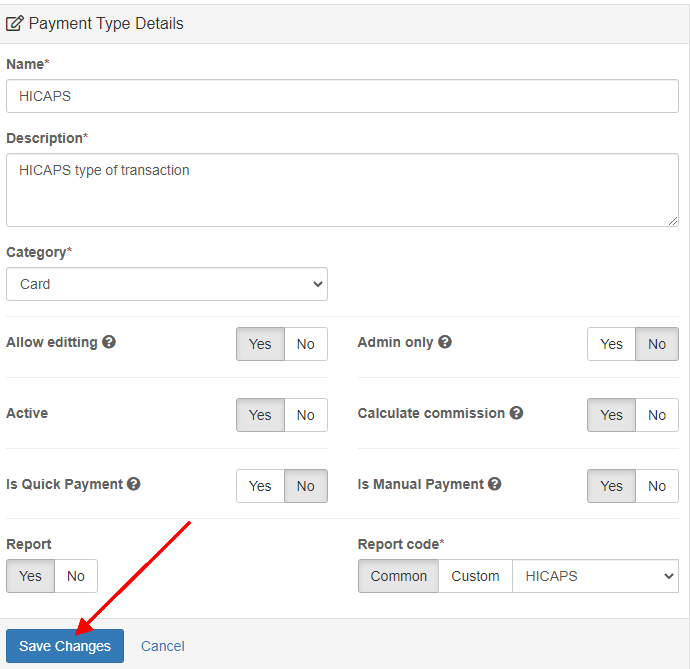Choose Yes for Is Manual Payment

pos(611,486)
